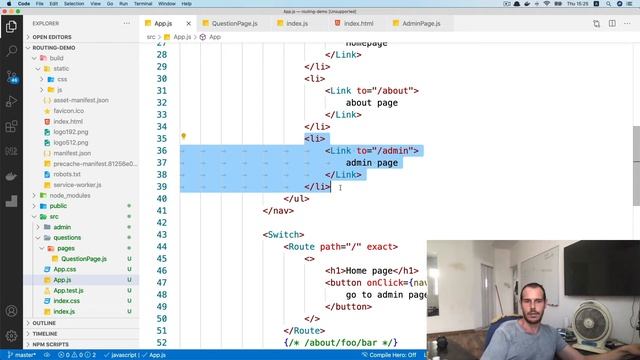Close the App.js editor tab
This screenshot has height=360, width=640.
coord(189,24)
